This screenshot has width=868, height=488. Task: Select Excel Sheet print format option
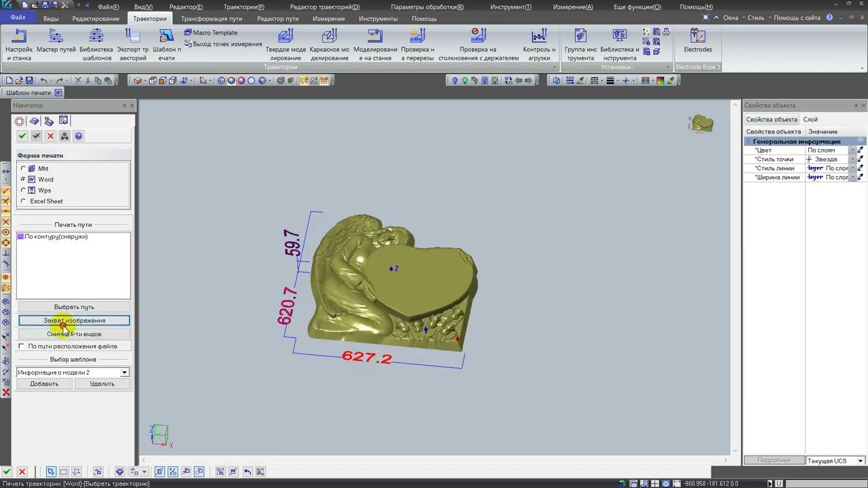[24, 201]
